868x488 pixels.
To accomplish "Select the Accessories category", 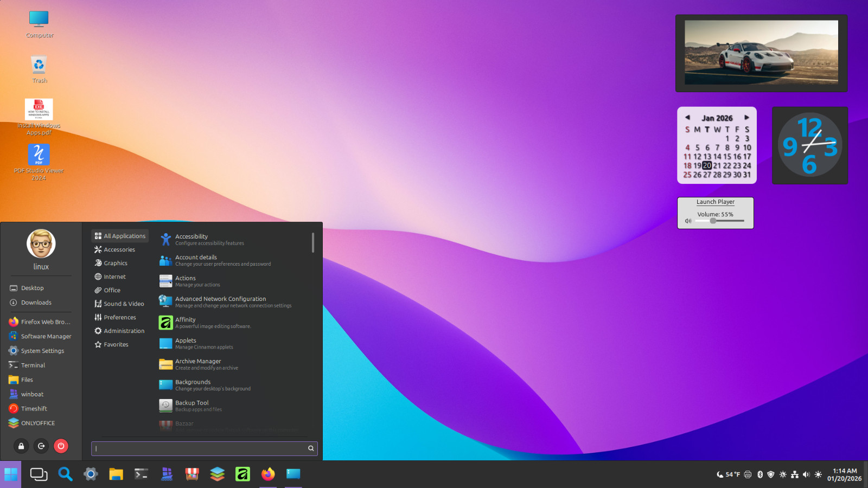I will click(120, 249).
